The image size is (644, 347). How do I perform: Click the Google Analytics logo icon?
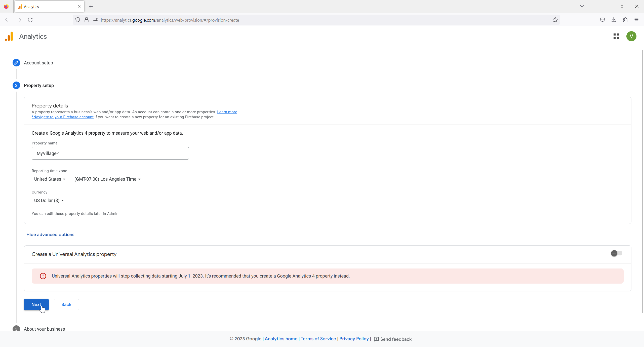click(9, 36)
